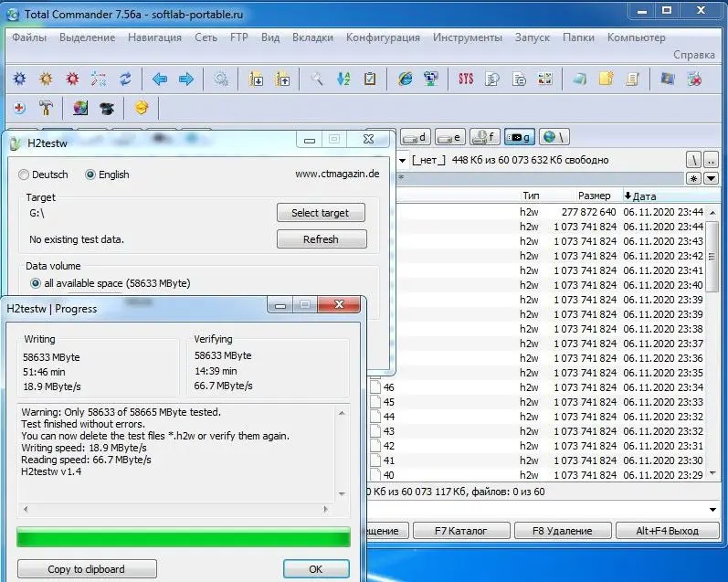Open the Справка menu
Viewport: 728px width, 582px height.
694,55
